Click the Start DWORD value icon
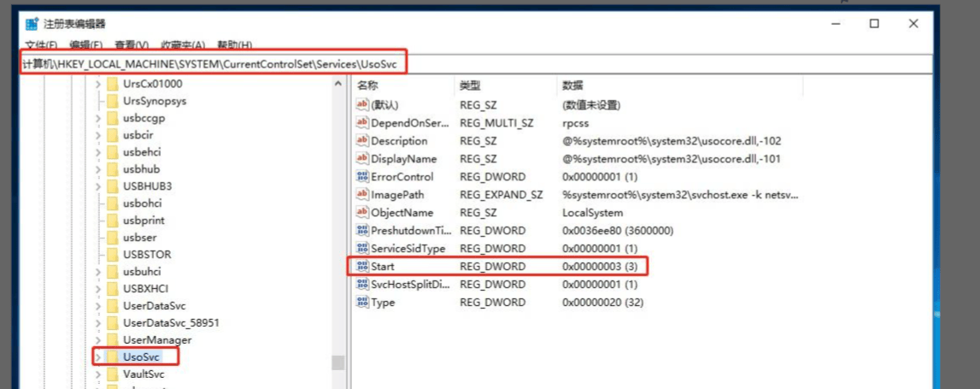 pos(361,267)
